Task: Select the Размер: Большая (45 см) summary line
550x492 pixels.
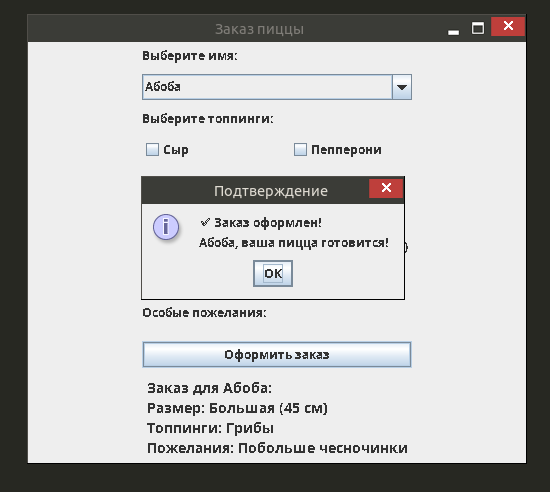Action: coord(237,408)
